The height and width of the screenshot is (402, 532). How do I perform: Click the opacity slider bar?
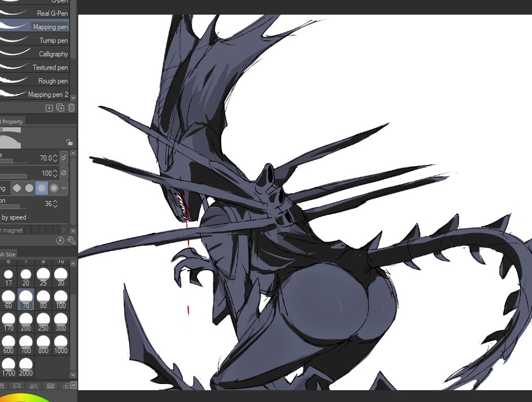(13, 176)
